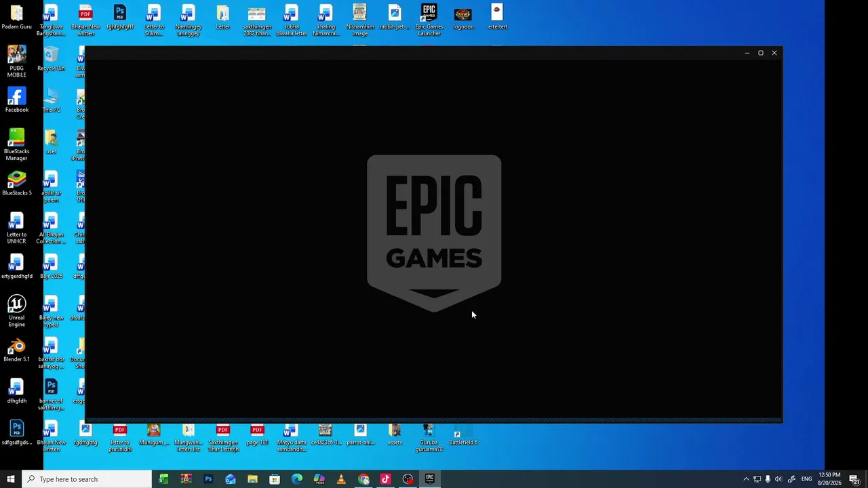The image size is (868, 488).
Task: Select Nishamhim image file
Action: (360, 20)
